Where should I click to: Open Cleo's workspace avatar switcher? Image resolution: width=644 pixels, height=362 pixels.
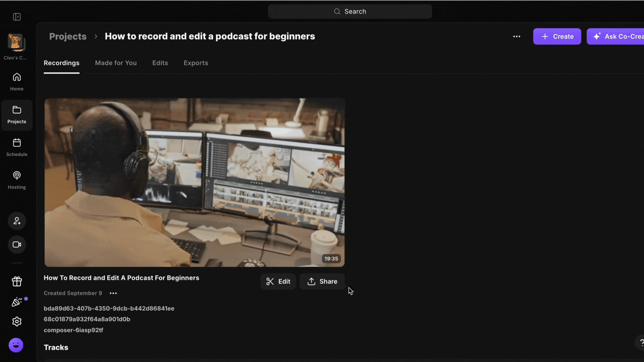coord(16,43)
